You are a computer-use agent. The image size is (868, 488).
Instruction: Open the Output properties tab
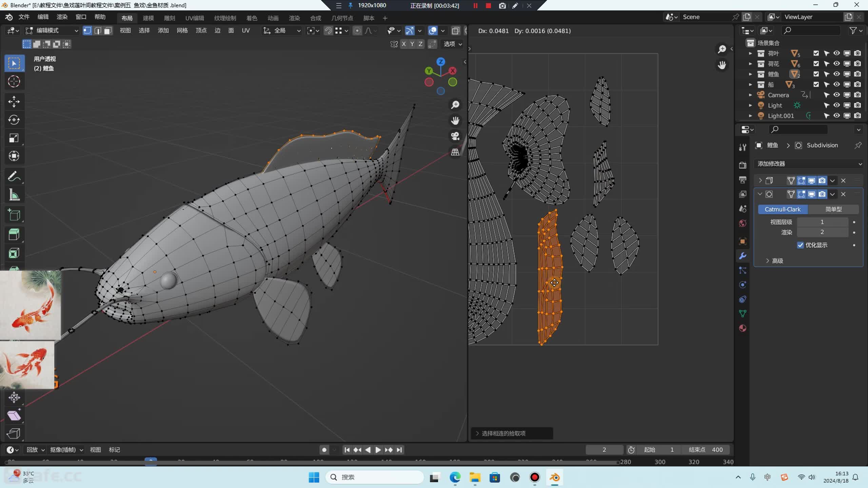(x=743, y=180)
